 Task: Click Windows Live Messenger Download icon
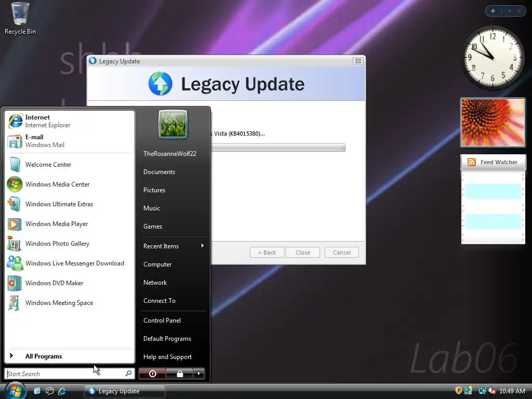(x=15, y=263)
